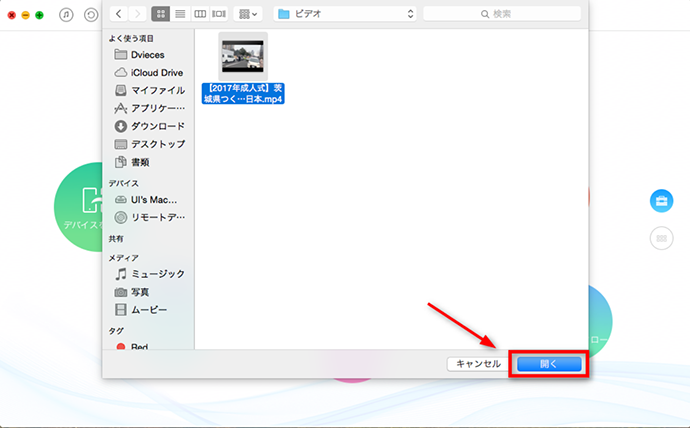Go back with the left chevron button

118,14
